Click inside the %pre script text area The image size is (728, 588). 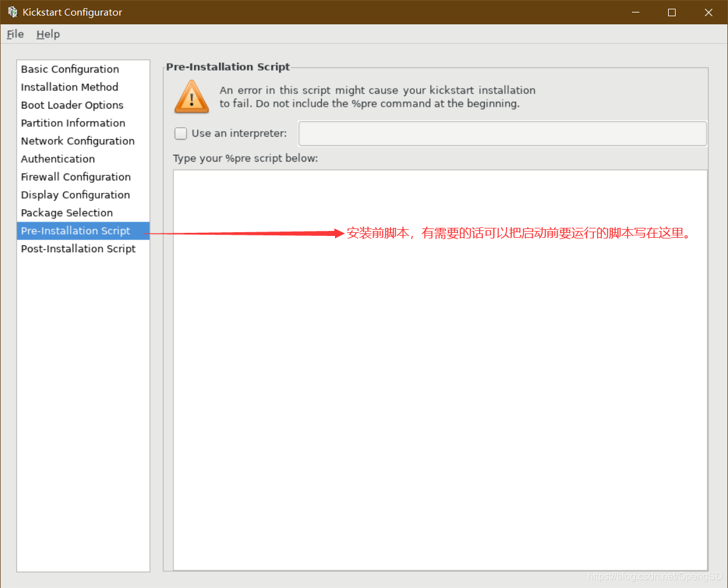click(440, 370)
